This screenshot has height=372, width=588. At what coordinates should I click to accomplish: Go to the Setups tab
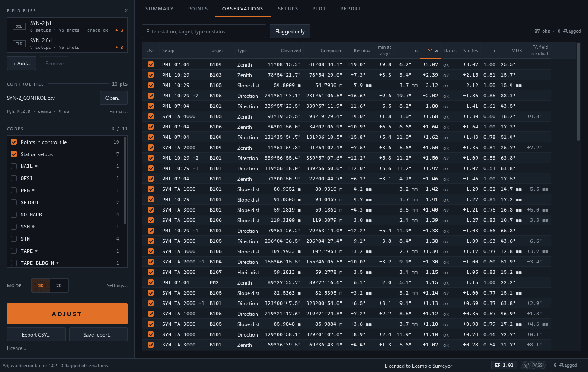tap(288, 9)
